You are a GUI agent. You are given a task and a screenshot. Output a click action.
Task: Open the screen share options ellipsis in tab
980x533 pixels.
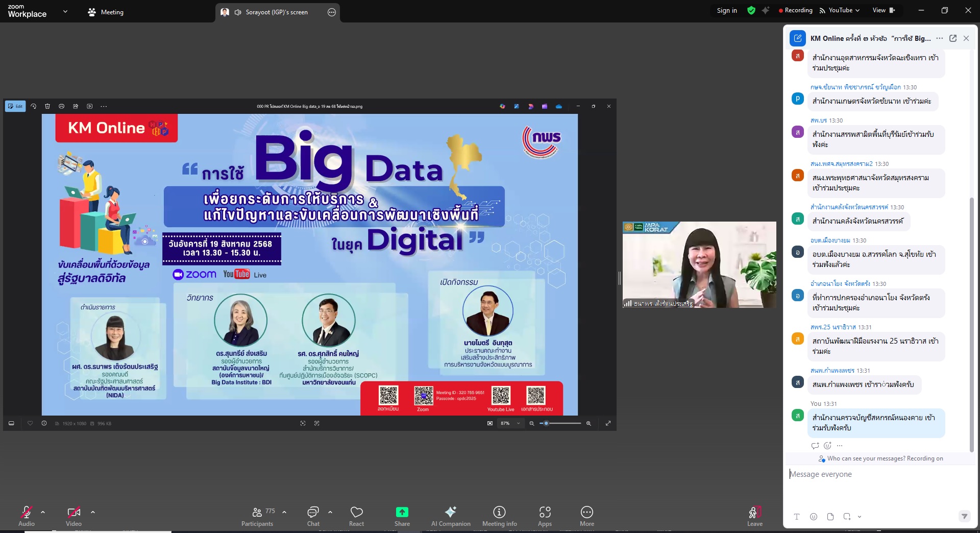tap(332, 12)
